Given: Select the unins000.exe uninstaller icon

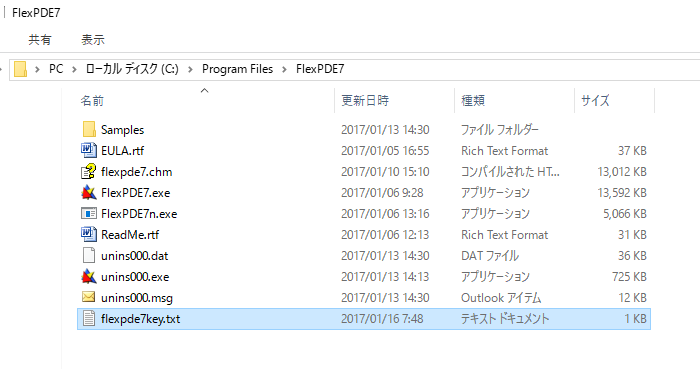Looking at the screenshot, I should 89,276.
